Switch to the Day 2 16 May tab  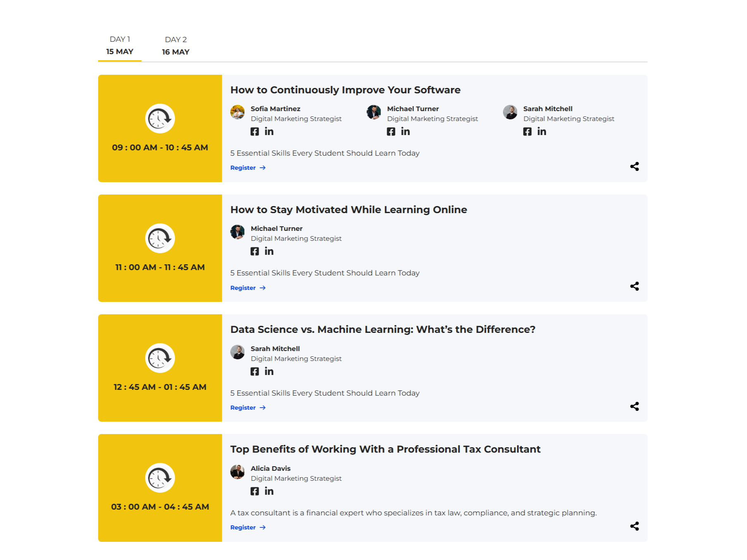pyautogui.click(x=176, y=46)
